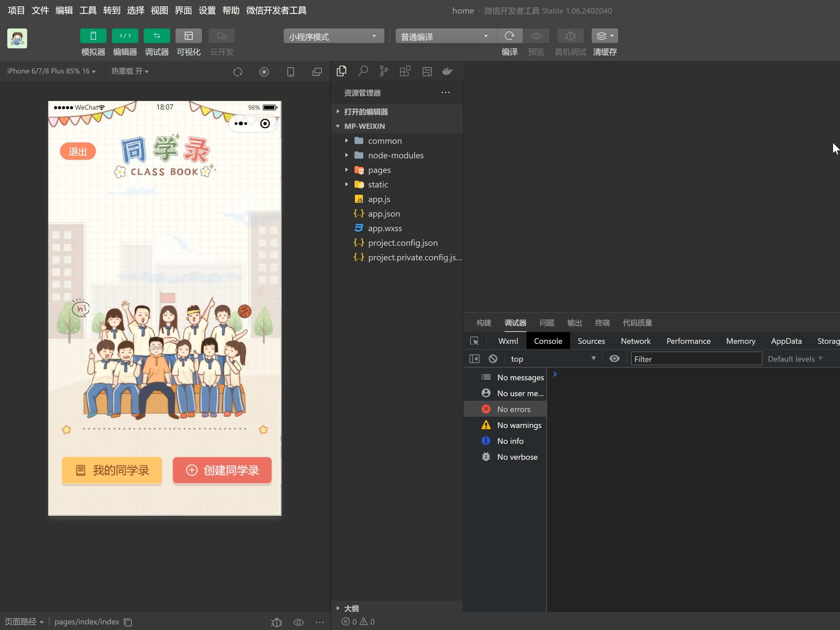The image size is (840, 630).
Task: Open the app.js file
Action: [397, 199]
